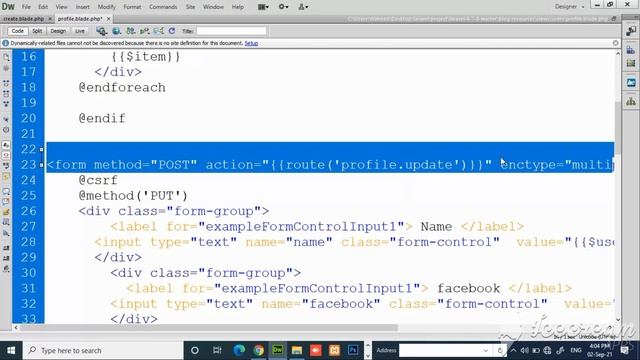640x360 pixels.
Task: Open Photoshop from the taskbar
Action: 353,351
